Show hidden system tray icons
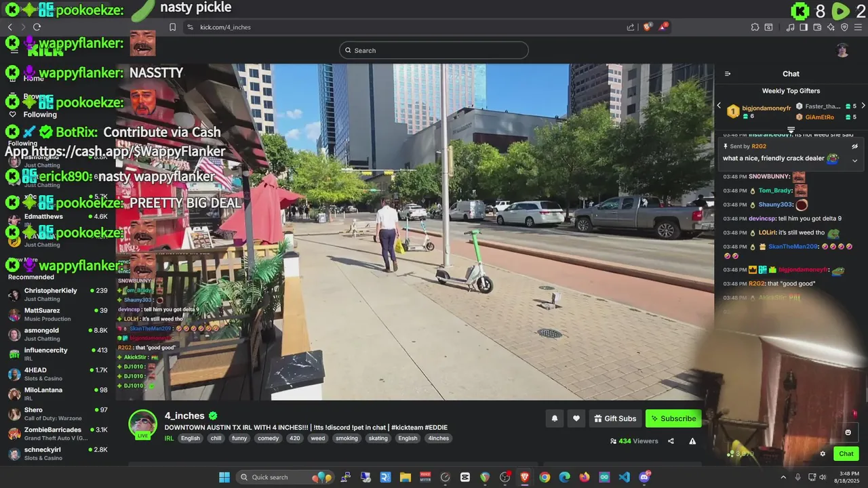868x488 pixels. [783, 477]
